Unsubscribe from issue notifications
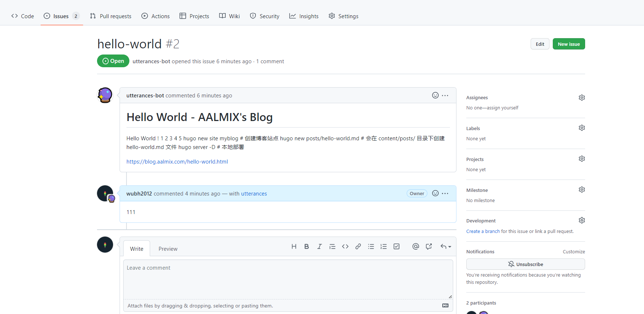 click(525, 264)
